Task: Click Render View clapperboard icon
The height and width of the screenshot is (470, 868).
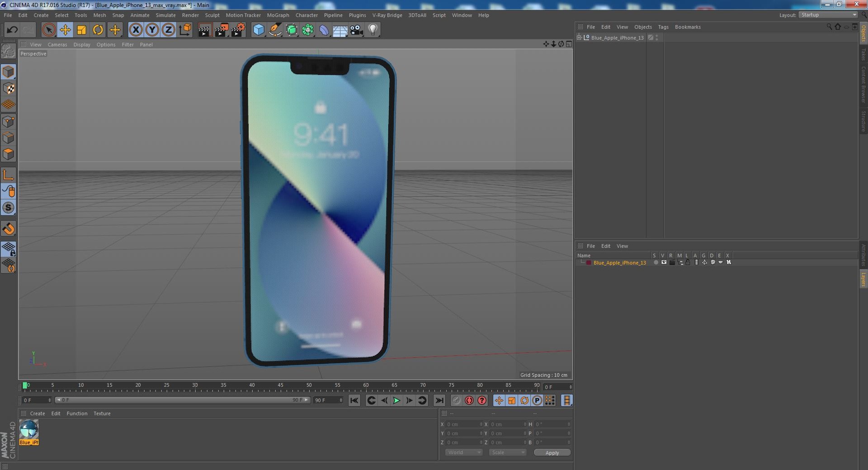Action: (x=204, y=30)
